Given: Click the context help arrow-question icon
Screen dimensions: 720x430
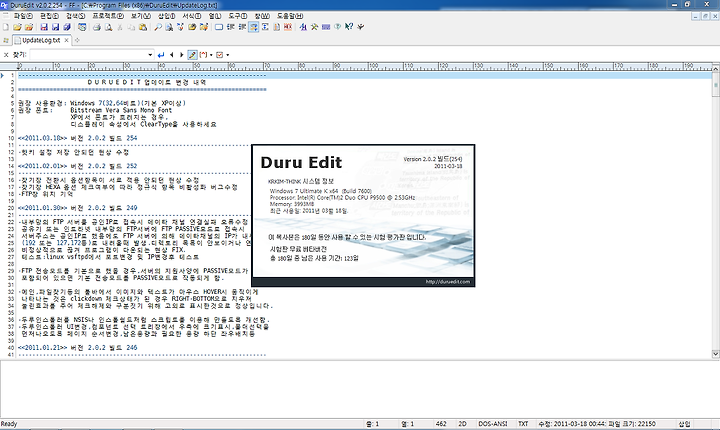Looking at the screenshot, I should pyautogui.click(x=349, y=27).
